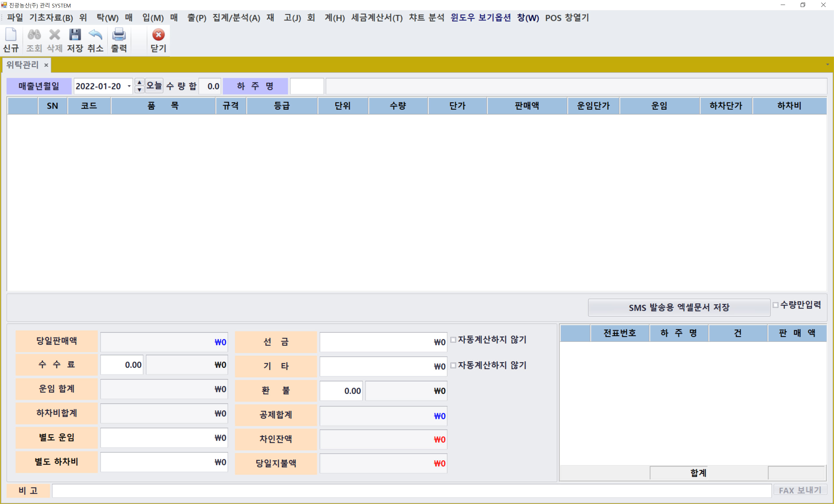This screenshot has height=504, width=834.
Task: Close the 위탁관리 tab with its X
Action: (46, 65)
